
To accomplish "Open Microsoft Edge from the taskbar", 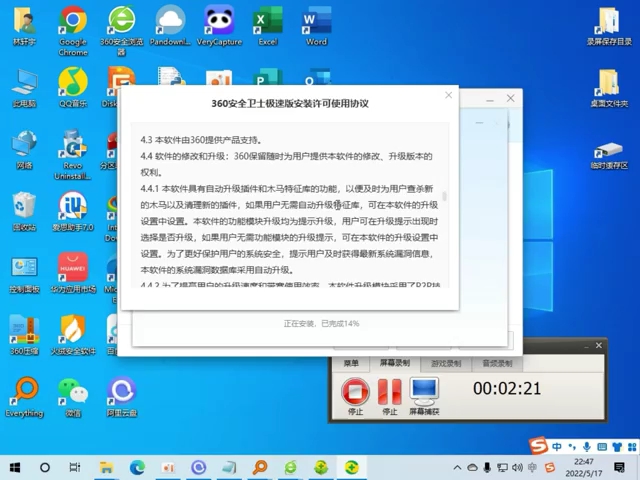I will point(138,467).
